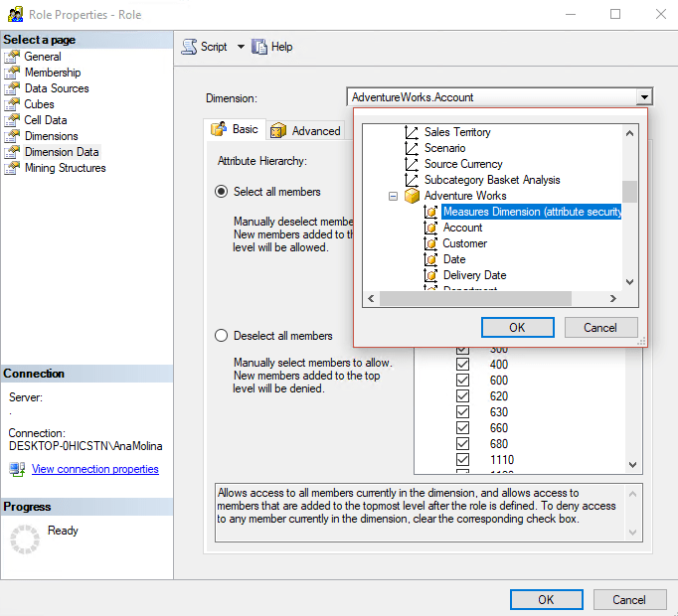The height and width of the screenshot is (616, 678).
Task: Click the Help book icon
Action: click(x=259, y=47)
